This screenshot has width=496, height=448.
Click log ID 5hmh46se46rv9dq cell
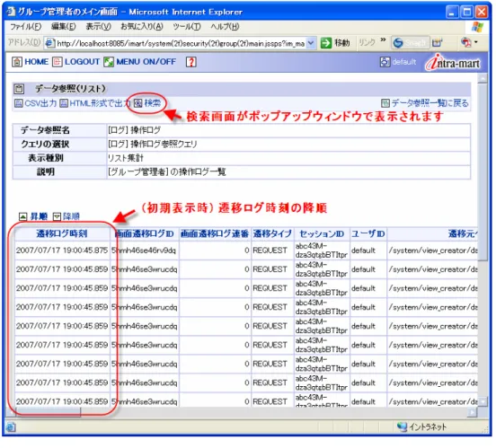click(145, 251)
